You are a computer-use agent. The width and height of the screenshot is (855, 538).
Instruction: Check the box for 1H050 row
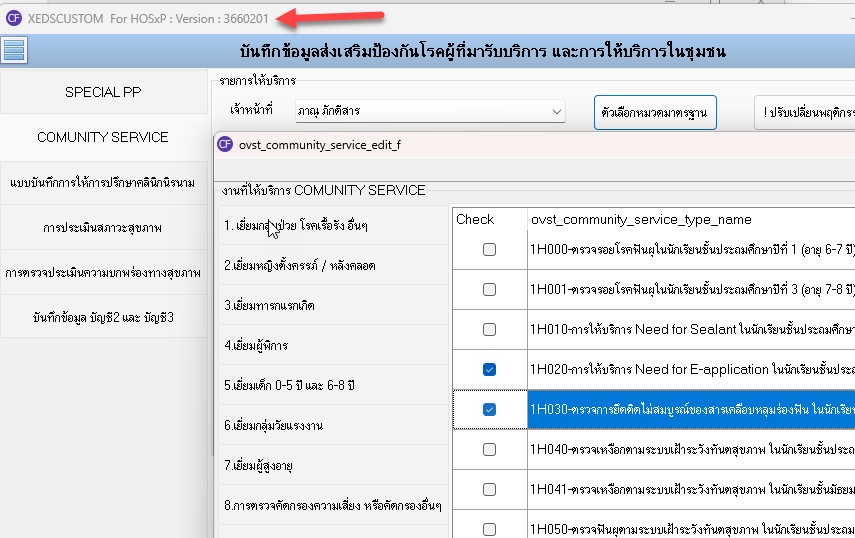coord(489,529)
